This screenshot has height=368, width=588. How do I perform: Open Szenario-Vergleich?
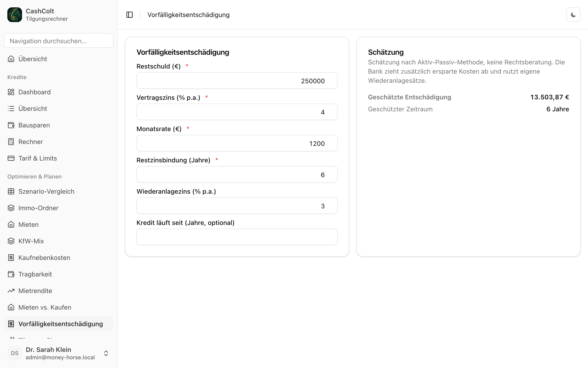pos(59,191)
